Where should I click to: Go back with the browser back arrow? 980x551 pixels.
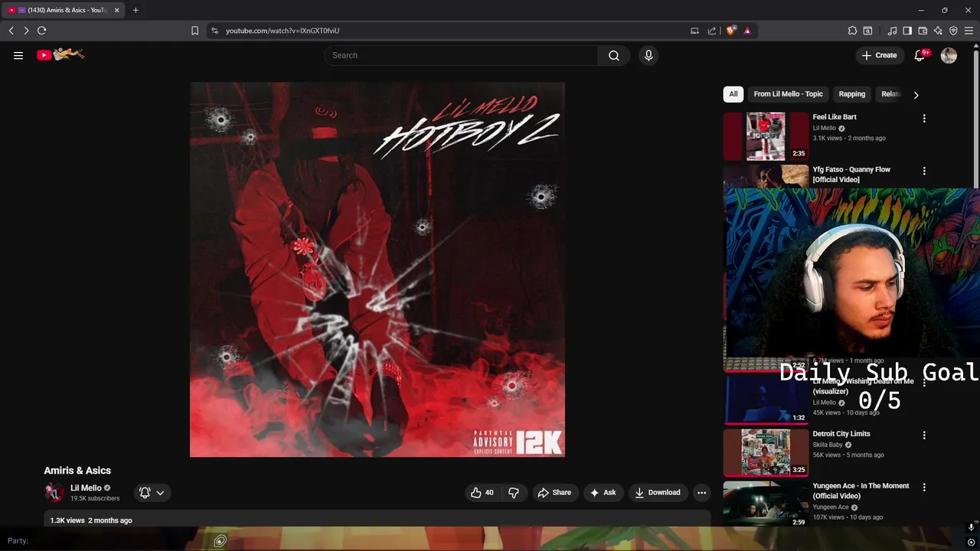pyautogui.click(x=11, y=31)
